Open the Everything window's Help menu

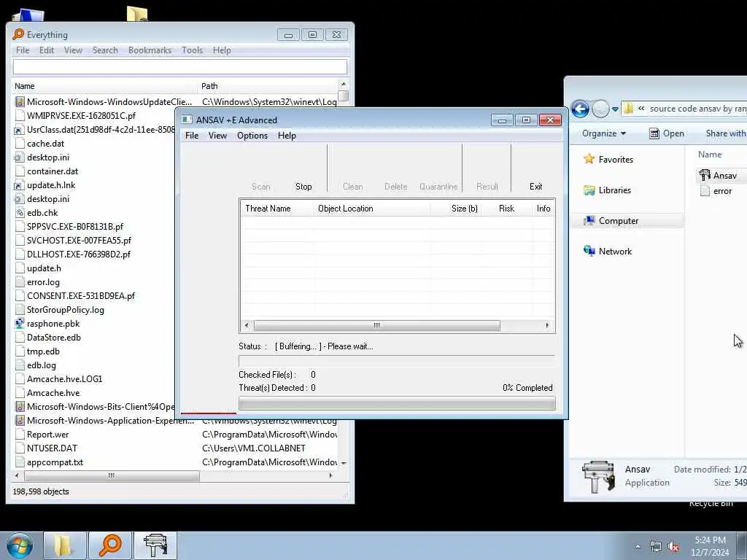(x=222, y=50)
